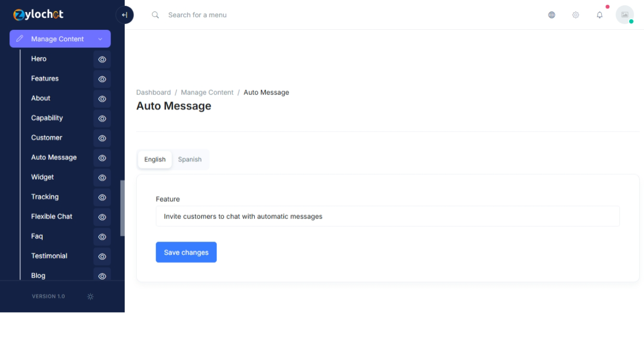
Task: Click the VERSION 1.0 text
Action: pyautogui.click(x=49, y=296)
